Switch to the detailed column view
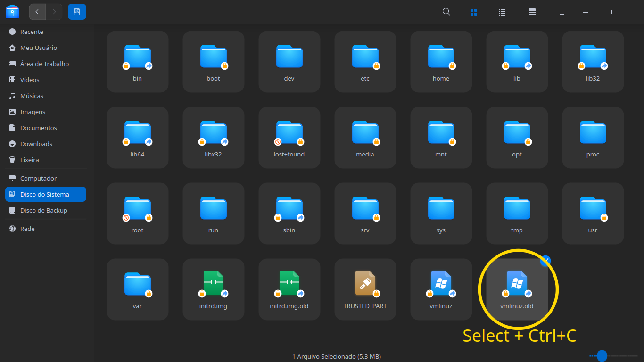This screenshot has width=644, height=362. (x=532, y=12)
